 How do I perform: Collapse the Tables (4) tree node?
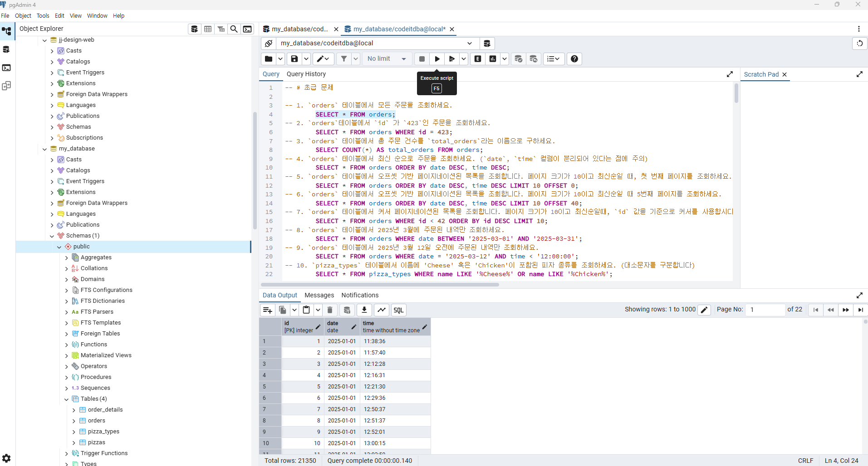67,399
